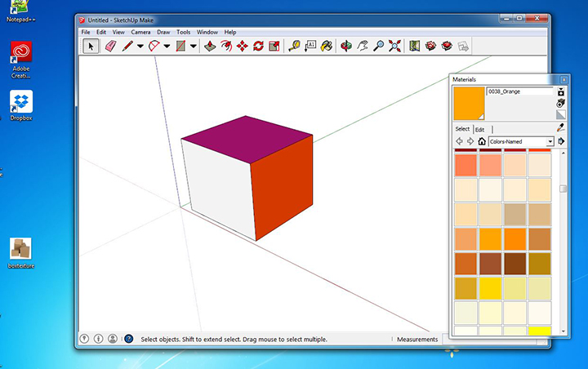Click the Details arrow in Materials panel
Viewport: 588px width, 369px height.
click(x=561, y=141)
